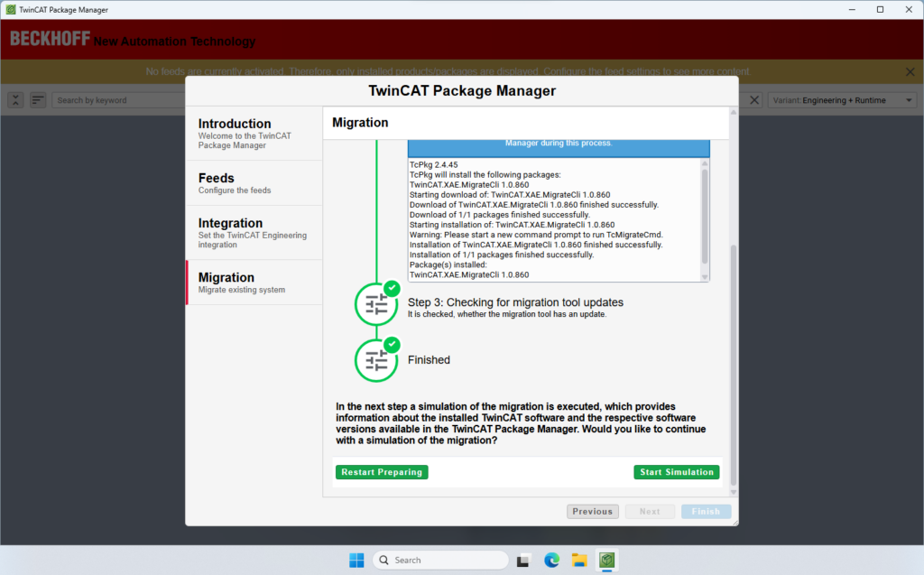Screen dimensions: 924x575
Task: Click the collapse-all arrows icon in toolbar
Action: point(16,100)
